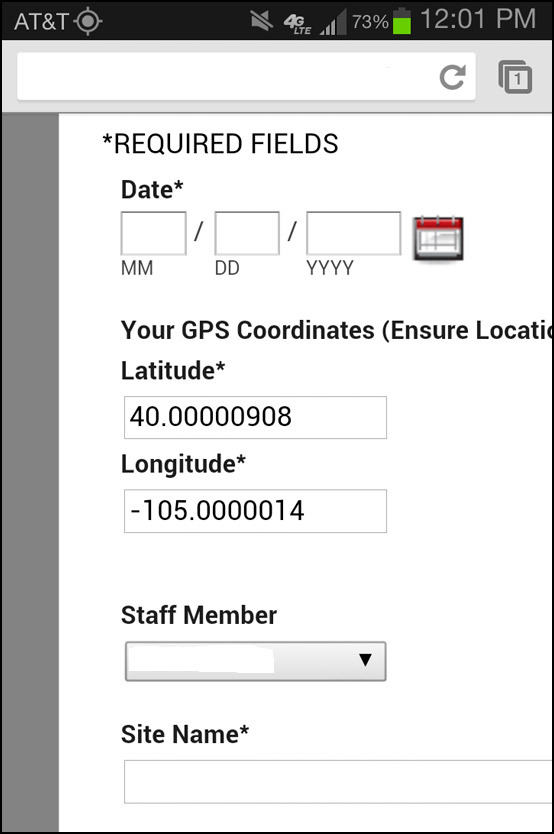The height and width of the screenshot is (834, 554).
Task: Edit the Longitude value -105.0000014
Action: (x=255, y=511)
